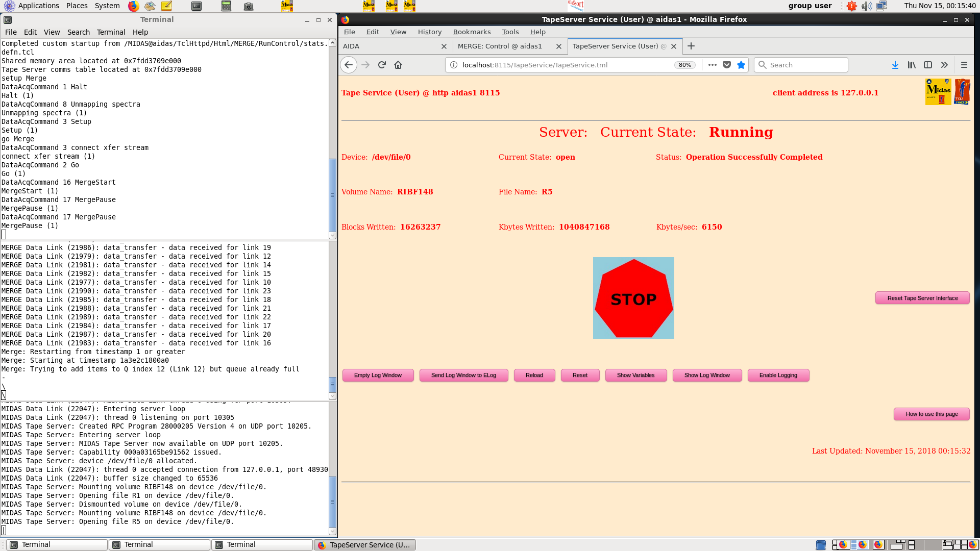This screenshot has width=980, height=551.
Task: Open Firefox hamburger menu
Action: 964,65
